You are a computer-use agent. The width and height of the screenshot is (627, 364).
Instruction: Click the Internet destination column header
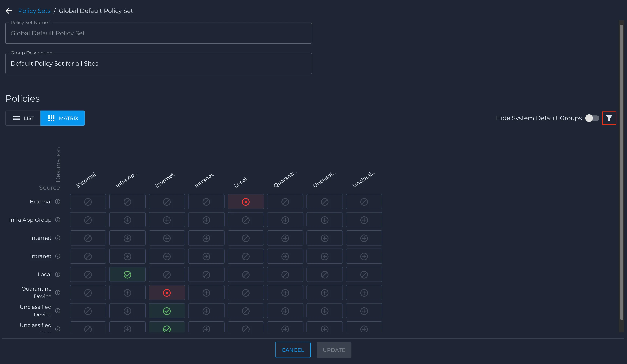pyautogui.click(x=164, y=180)
